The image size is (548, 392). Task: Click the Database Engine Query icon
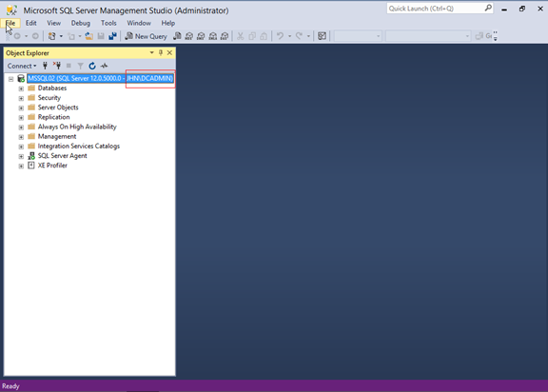177,36
